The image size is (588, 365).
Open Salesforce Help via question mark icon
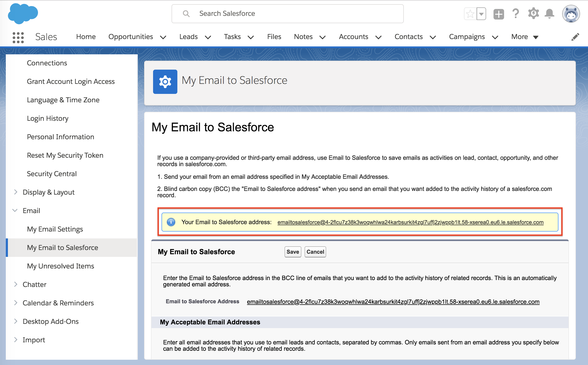pyautogui.click(x=515, y=13)
